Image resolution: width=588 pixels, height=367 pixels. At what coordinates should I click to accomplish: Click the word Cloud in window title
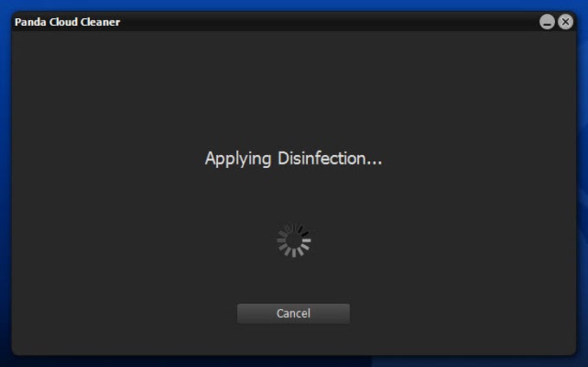pyautogui.click(x=63, y=23)
